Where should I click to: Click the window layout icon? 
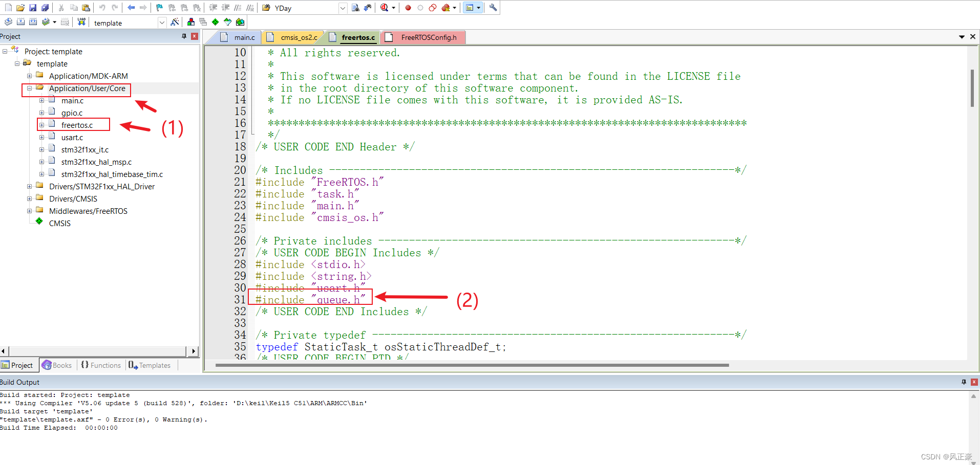click(469, 8)
